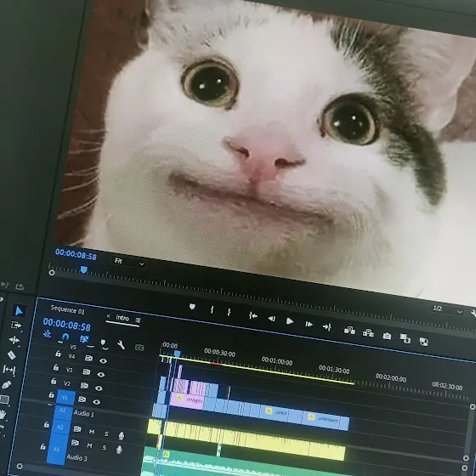
Task: Hide track V1 output with eye
Action: point(97,402)
